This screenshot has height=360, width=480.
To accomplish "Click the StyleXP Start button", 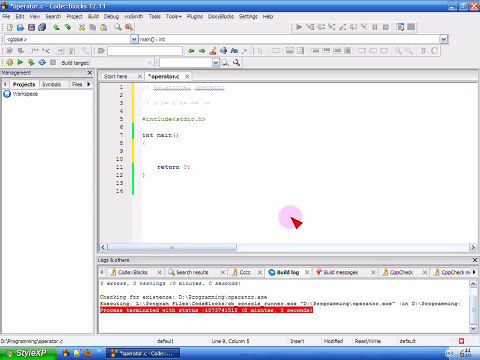I will [x=29, y=353].
